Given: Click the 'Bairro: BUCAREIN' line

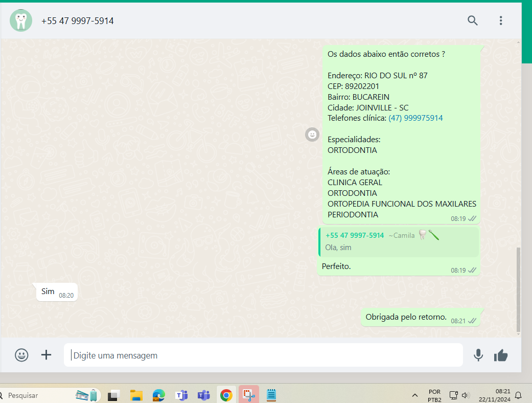Looking at the screenshot, I should (x=358, y=97).
